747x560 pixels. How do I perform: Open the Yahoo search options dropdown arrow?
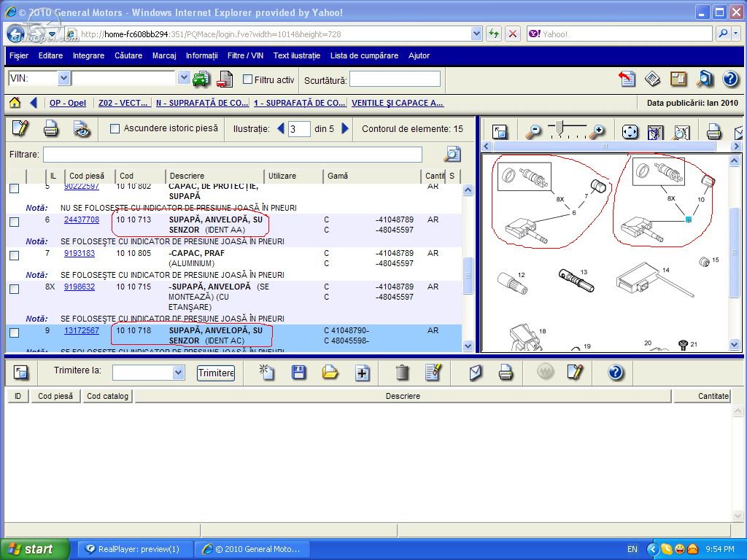point(737,34)
